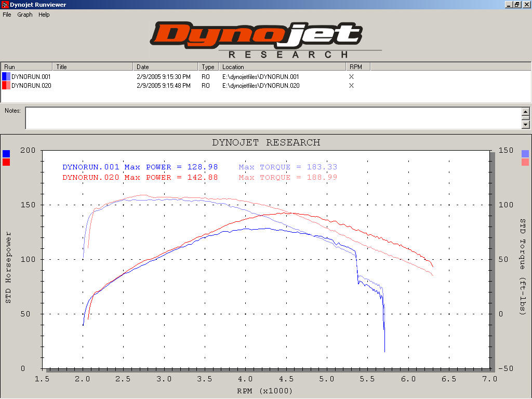532x399 pixels.
Task: Click the DYNORUN.001 Max POWER = 128.98 label
Action: click(x=140, y=167)
